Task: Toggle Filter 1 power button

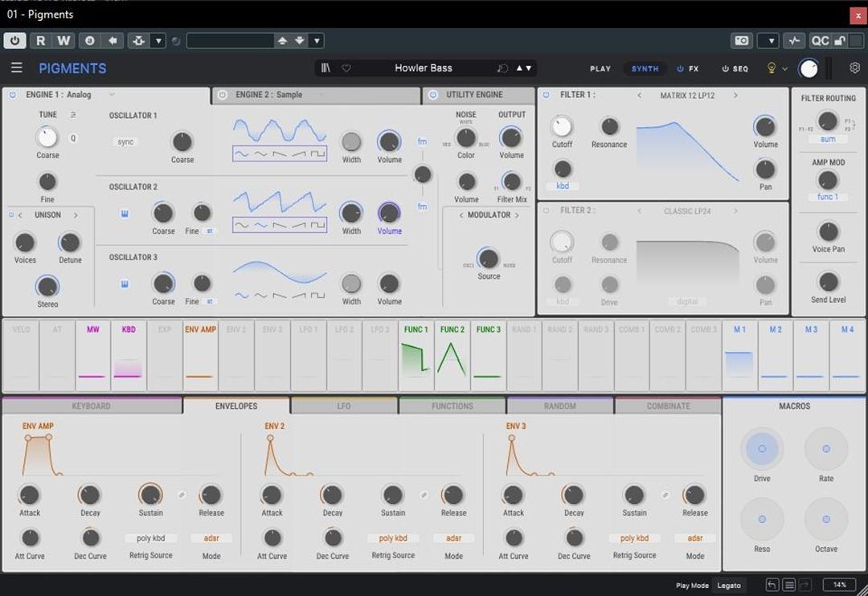Action: [547, 95]
